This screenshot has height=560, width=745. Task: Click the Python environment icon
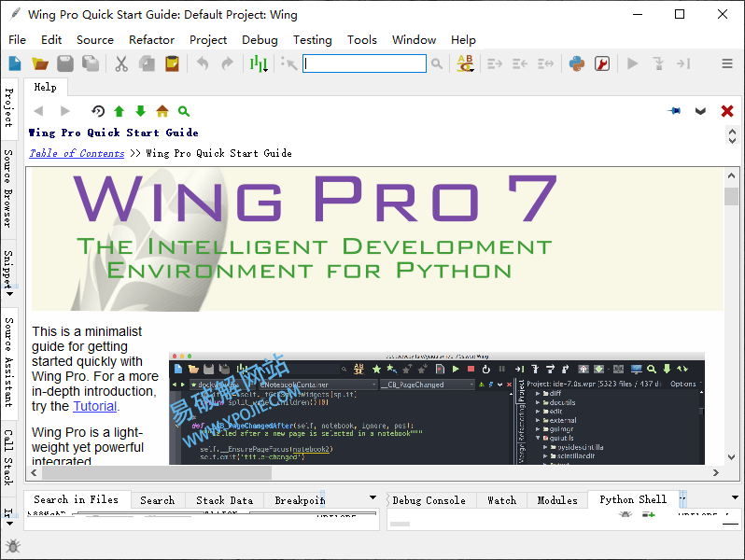pos(577,63)
